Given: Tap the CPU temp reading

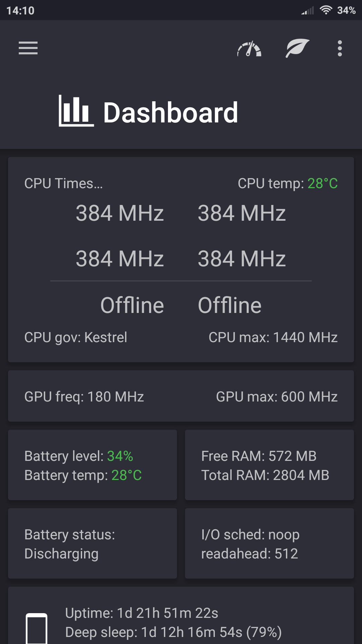Looking at the screenshot, I should click(x=288, y=183).
